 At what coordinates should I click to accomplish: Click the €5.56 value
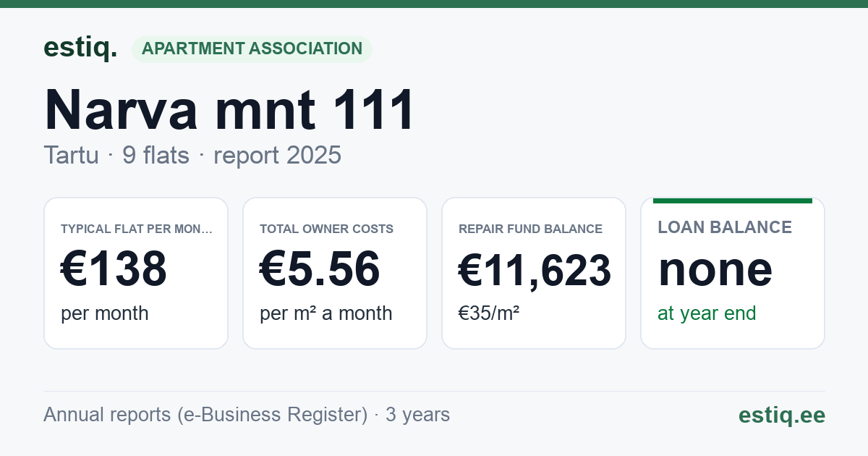click(320, 269)
